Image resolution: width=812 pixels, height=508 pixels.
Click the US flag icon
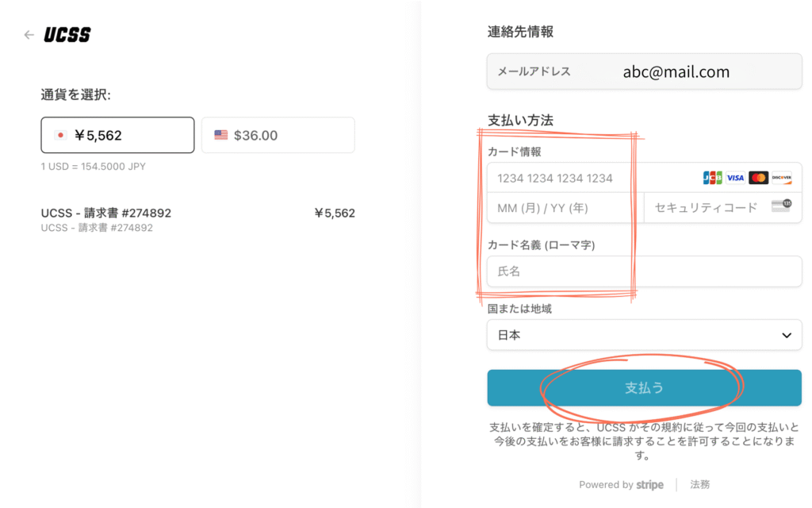click(221, 135)
